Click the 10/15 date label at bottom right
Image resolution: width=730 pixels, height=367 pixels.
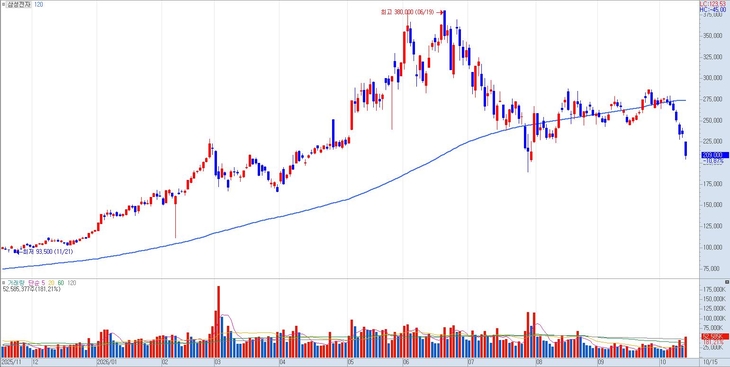point(710,361)
